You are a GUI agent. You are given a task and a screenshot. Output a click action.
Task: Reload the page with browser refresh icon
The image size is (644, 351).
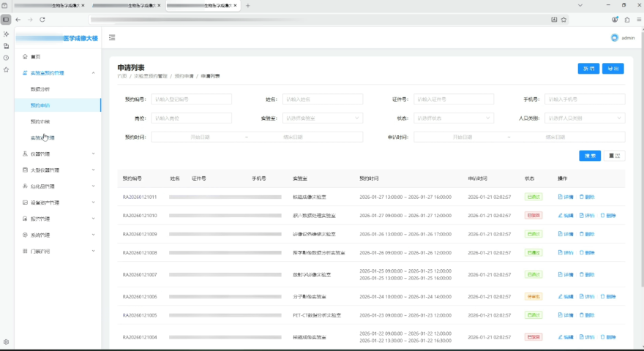(x=42, y=19)
